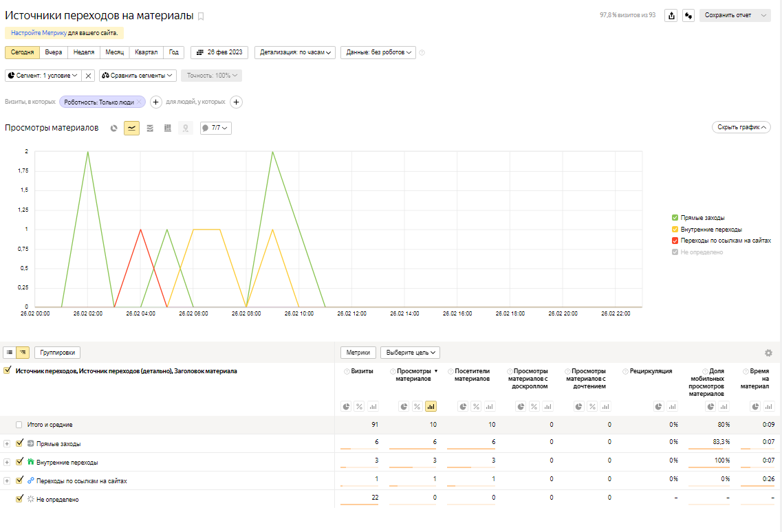Click pie icon under Посетители материалов column
This screenshot has height=532, width=782.
[x=463, y=407]
